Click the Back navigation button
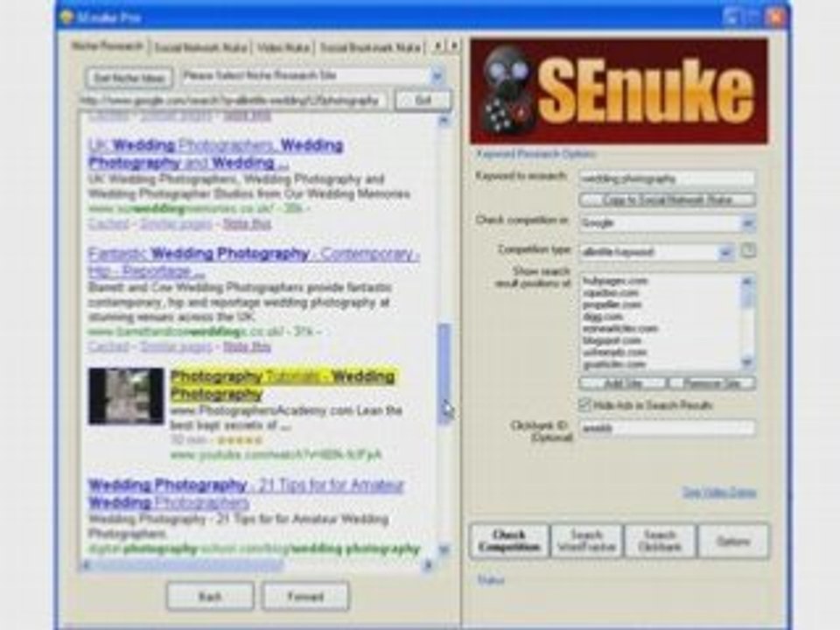This screenshot has width=840, height=630. pyautogui.click(x=210, y=596)
